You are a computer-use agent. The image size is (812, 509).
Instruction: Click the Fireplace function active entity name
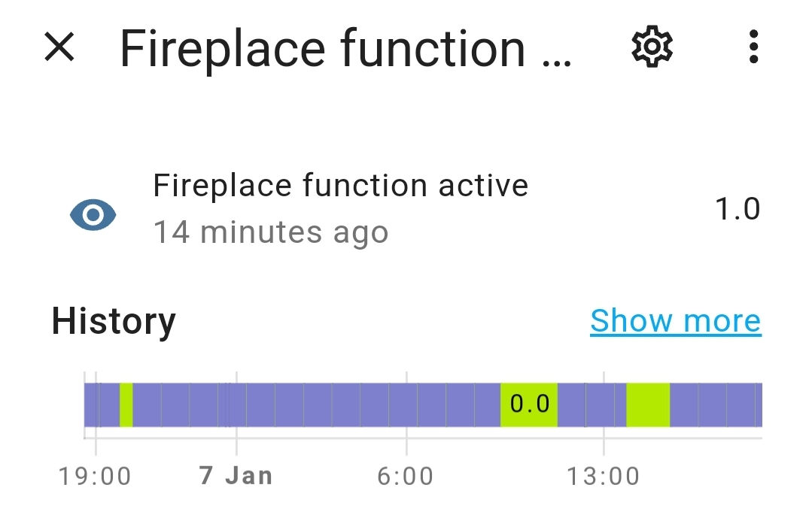click(x=340, y=185)
